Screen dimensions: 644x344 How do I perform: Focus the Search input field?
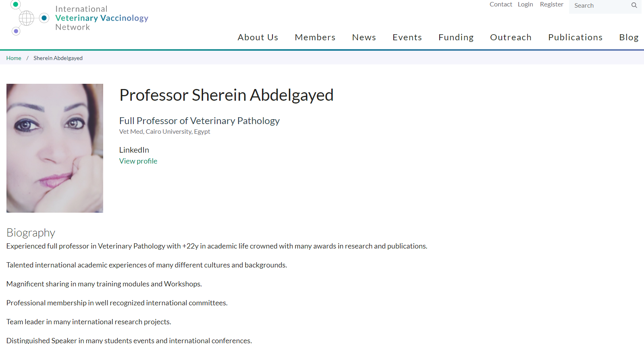[600, 6]
